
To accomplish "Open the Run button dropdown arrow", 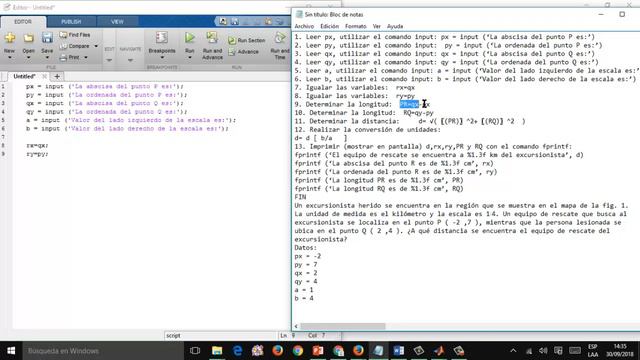I will (x=190, y=58).
